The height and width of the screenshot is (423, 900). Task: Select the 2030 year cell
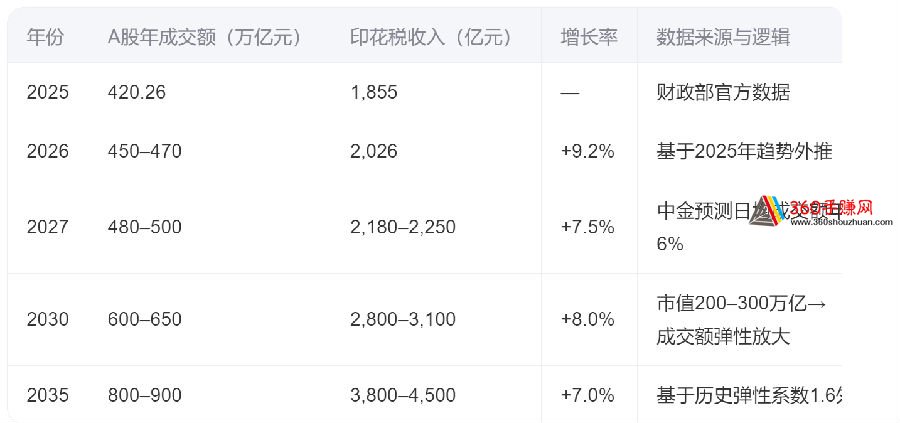pyautogui.click(x=48, y=320)
